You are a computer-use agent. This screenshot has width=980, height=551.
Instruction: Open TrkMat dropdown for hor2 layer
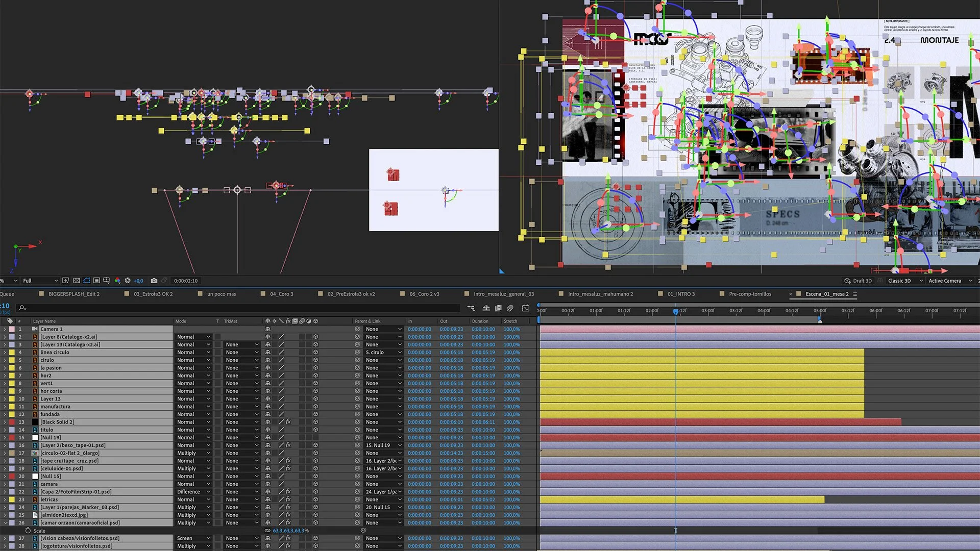click(242, 375)
